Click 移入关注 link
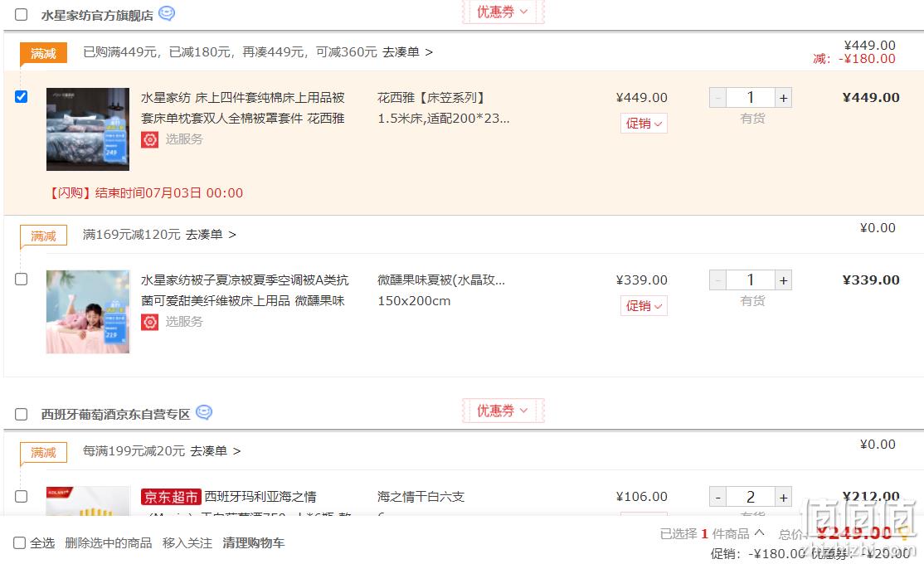The width and height of the screenshot is (924, 564). 187,542
